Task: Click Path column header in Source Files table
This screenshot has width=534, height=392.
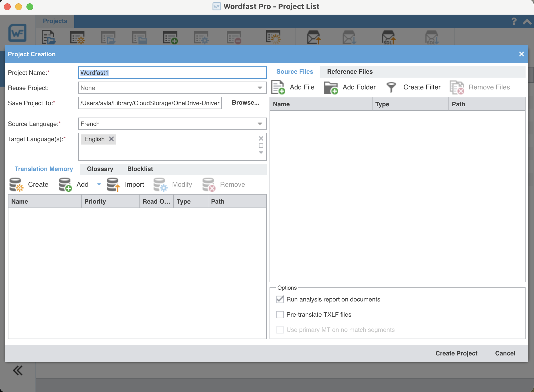Action: (x=487, y=104)
